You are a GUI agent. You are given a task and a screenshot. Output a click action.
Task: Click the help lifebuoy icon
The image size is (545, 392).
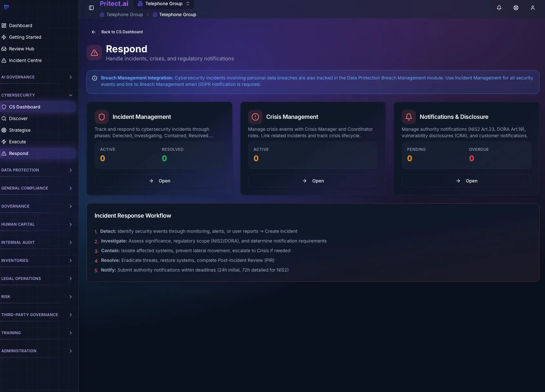(x=516, y=8)
